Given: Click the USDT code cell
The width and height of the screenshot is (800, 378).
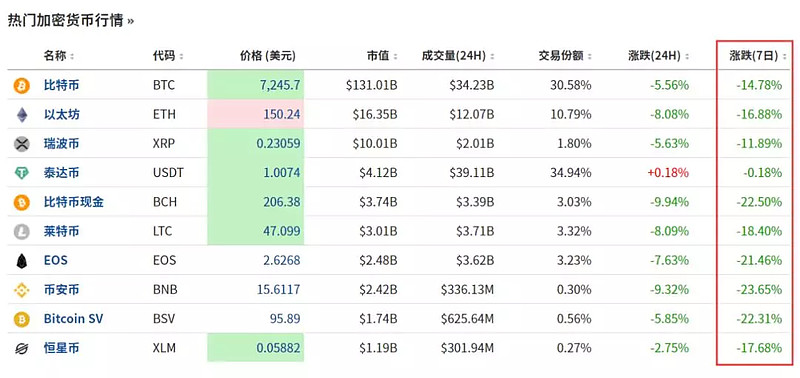Looking at the screenshot, I should (168, 173).
